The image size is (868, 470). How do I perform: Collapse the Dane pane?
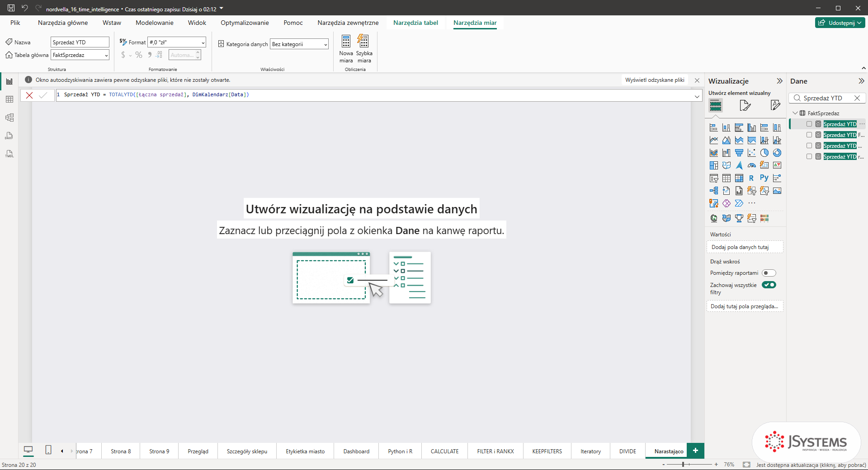[x=861, y=81]
